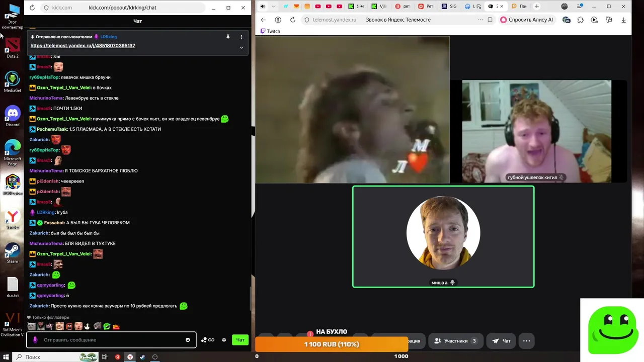Click 'Fossabot' bot username in chat
Screen dimensions: 644x362
coord(54,223)
